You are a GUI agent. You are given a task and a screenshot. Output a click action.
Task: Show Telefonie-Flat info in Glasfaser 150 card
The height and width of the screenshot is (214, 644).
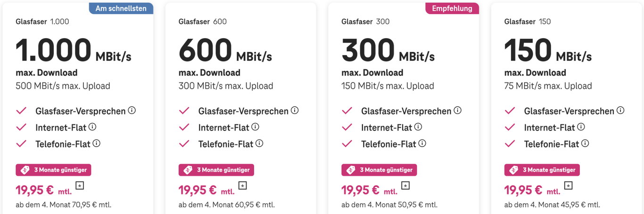pyautogui.click(x=585, y=143)
